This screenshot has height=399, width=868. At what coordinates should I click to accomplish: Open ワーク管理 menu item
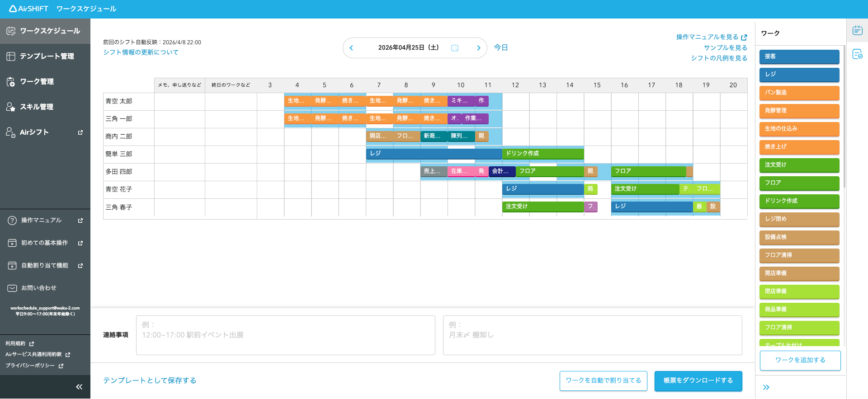[x=45, y=81]
